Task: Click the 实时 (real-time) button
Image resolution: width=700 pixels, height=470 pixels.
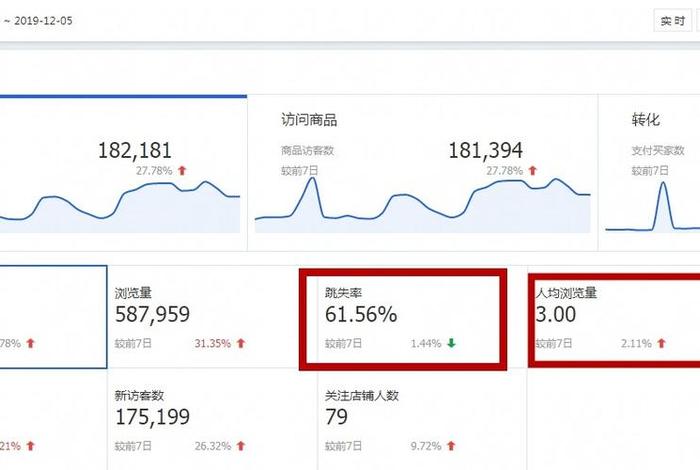Action: 671,21
